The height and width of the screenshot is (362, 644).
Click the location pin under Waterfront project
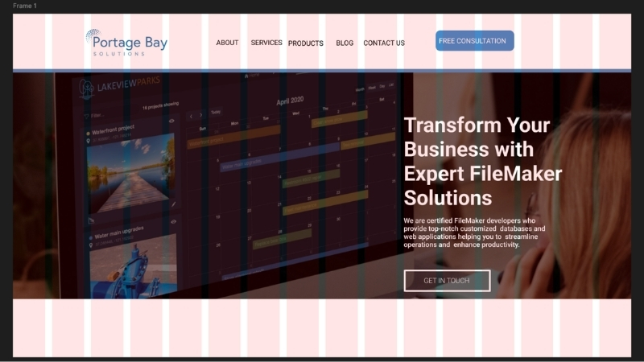click(87, 140)
